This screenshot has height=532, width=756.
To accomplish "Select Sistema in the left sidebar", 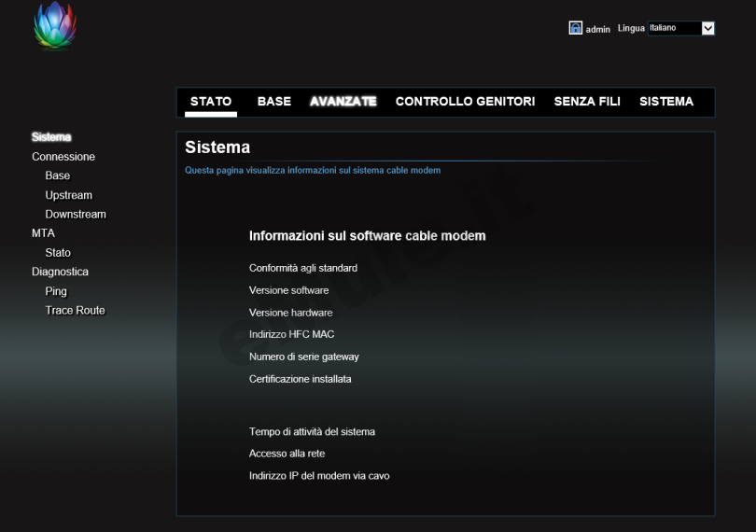I will tap(51, 137).
